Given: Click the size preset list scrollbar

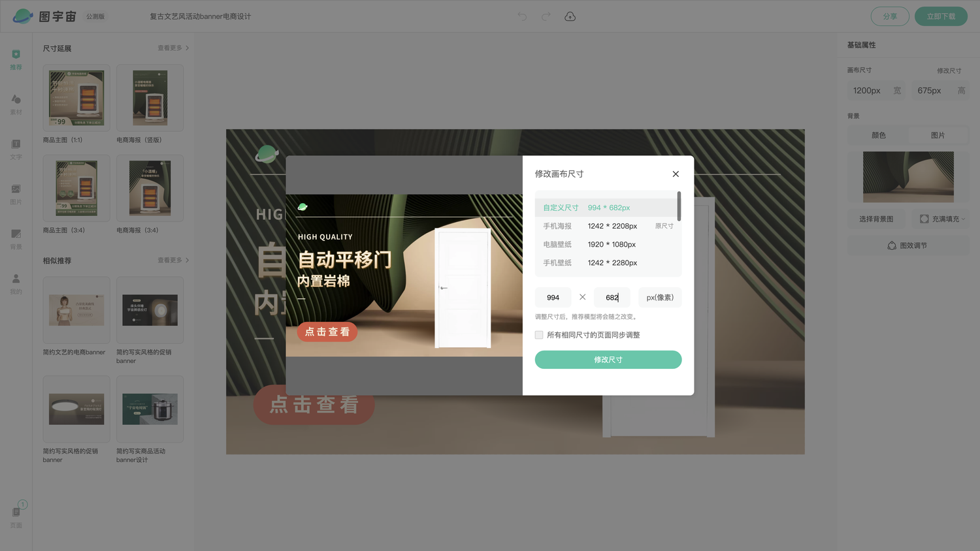Looking at the screenshot, I should pos(679,206).
